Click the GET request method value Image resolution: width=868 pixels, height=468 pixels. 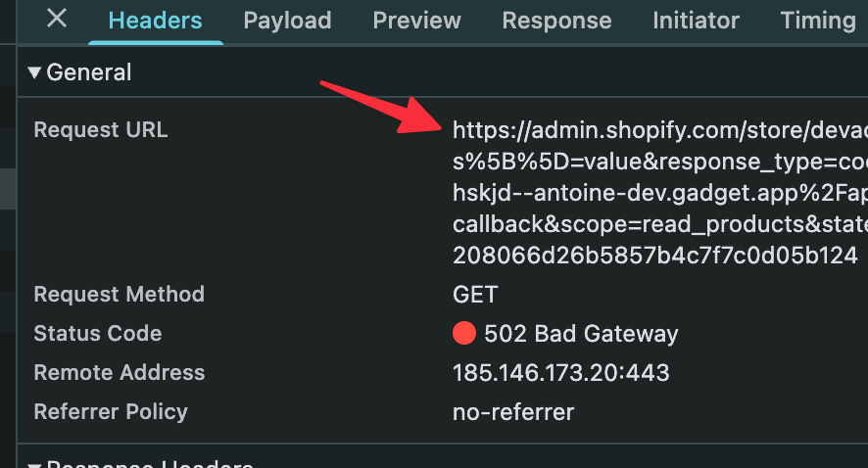point(475,295)
